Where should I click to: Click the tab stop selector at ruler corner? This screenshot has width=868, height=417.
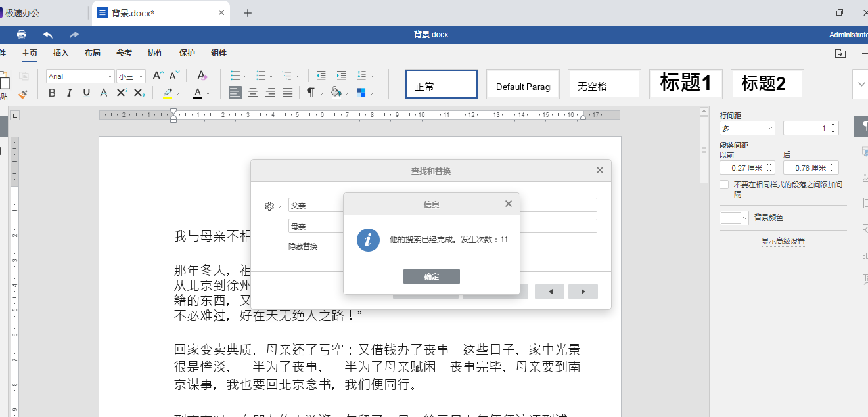tap(16, 116)
